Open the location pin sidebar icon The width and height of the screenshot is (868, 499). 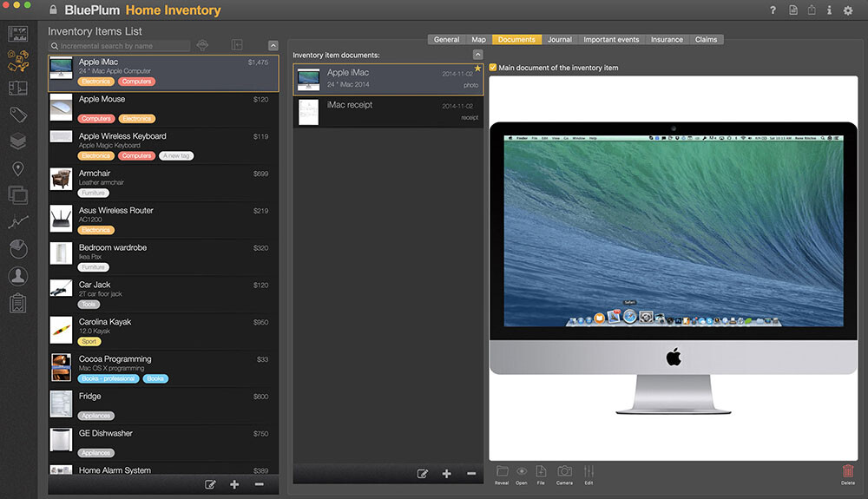coord(17,168)
